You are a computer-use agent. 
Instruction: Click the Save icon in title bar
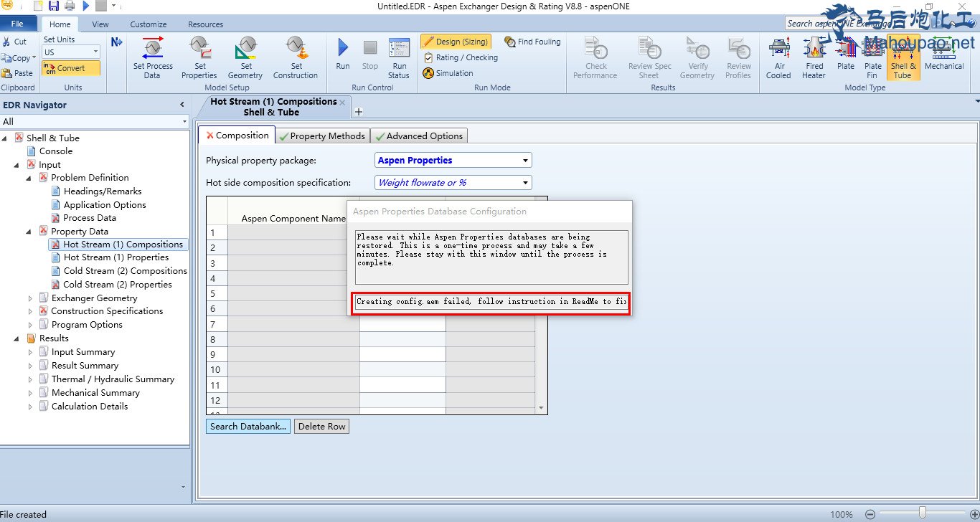point(54,6)
